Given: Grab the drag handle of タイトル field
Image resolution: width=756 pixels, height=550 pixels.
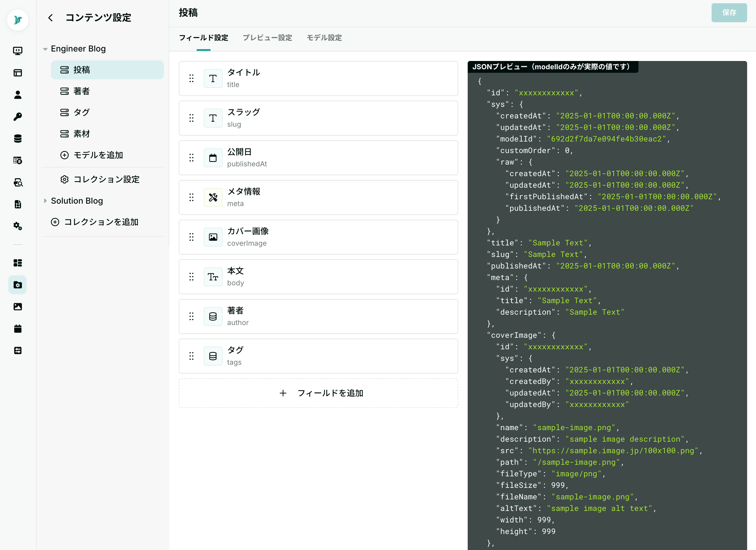Looking at the screenshot, I should 191,78.
